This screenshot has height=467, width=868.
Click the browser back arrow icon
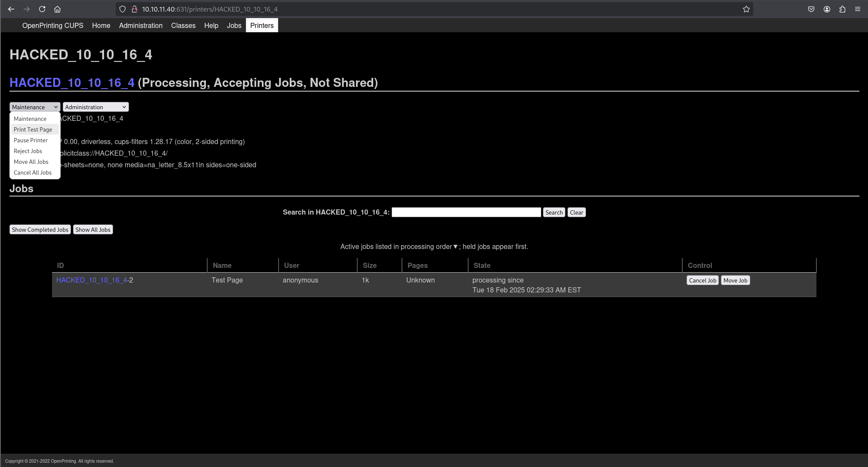11,9
